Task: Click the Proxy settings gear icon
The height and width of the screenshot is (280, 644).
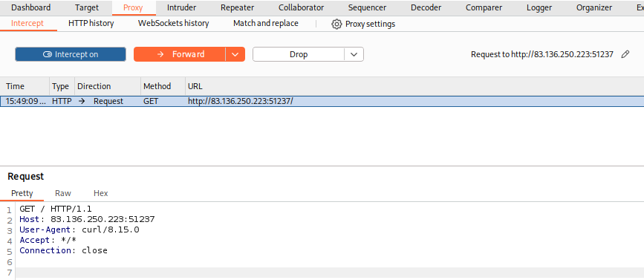Action: tap(336, 25)
